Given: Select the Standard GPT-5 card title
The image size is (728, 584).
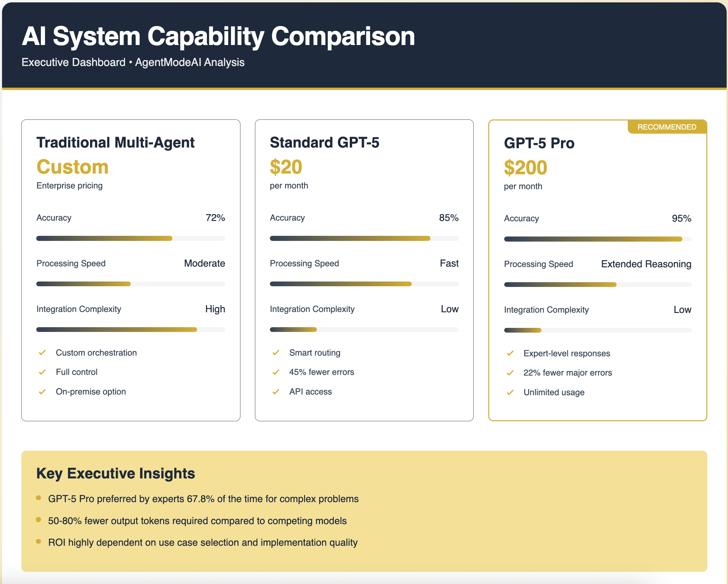Looking at the screenshot, I should [324, 142].
